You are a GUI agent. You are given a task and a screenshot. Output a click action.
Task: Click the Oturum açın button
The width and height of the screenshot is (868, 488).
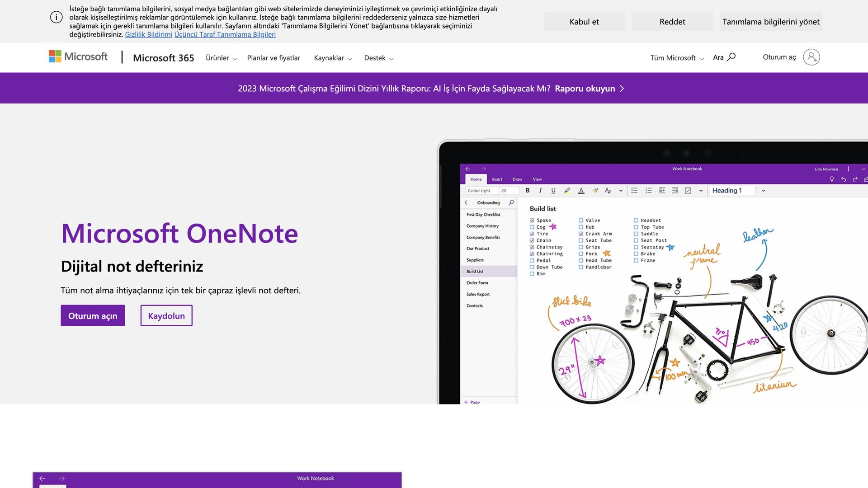pyautogui.click(x=93, y=315)
